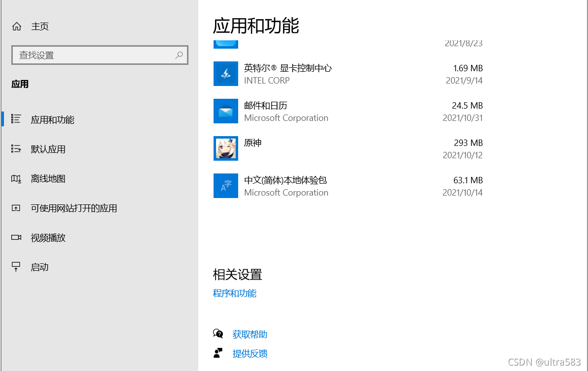Click the 启动 sidebar icon
Image resolution: width=588 pixels, height=371 pixels.
point(16,266)
